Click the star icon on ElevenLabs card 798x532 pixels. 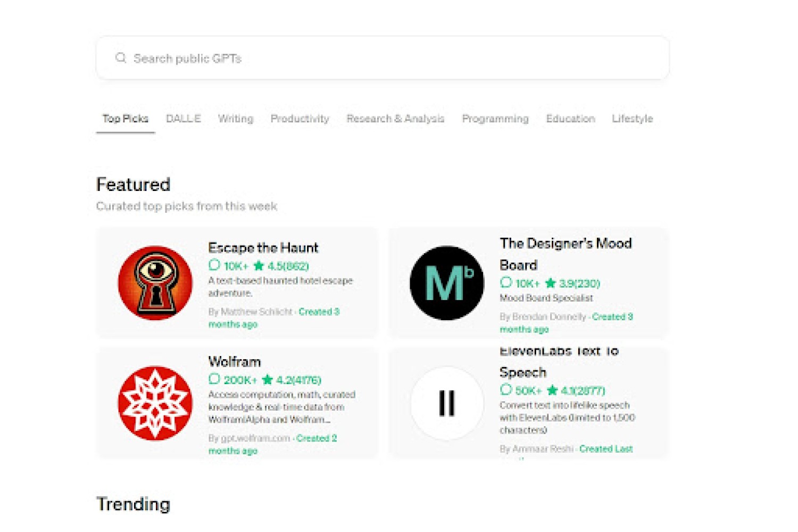pyautogui.click(x=552, y=390)
